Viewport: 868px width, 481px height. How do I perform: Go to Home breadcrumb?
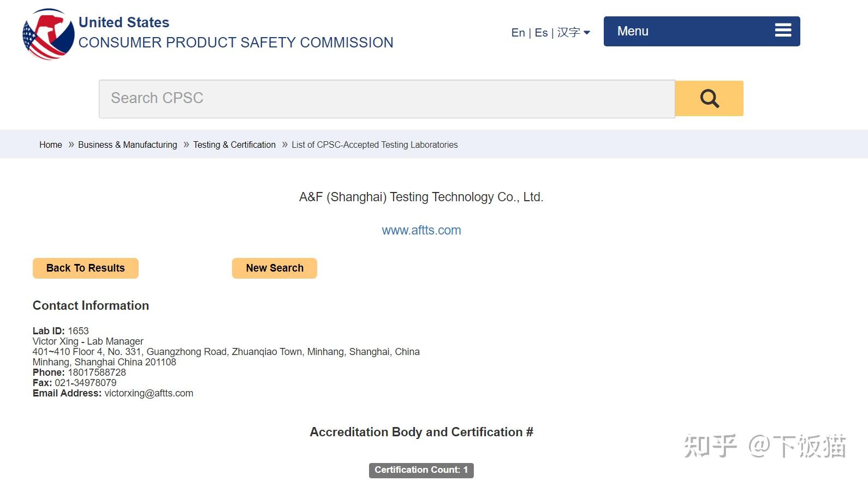tap(50, 145)
